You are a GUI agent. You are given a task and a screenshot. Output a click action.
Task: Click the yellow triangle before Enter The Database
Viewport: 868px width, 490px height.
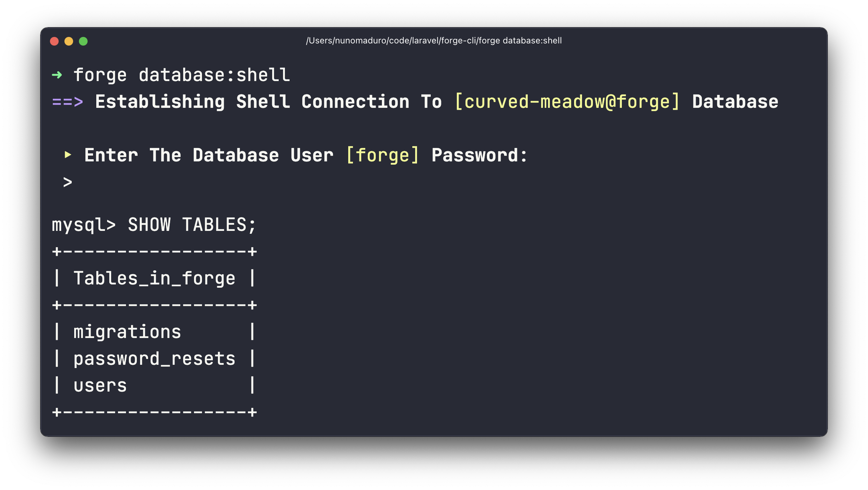tap(68, 155)
